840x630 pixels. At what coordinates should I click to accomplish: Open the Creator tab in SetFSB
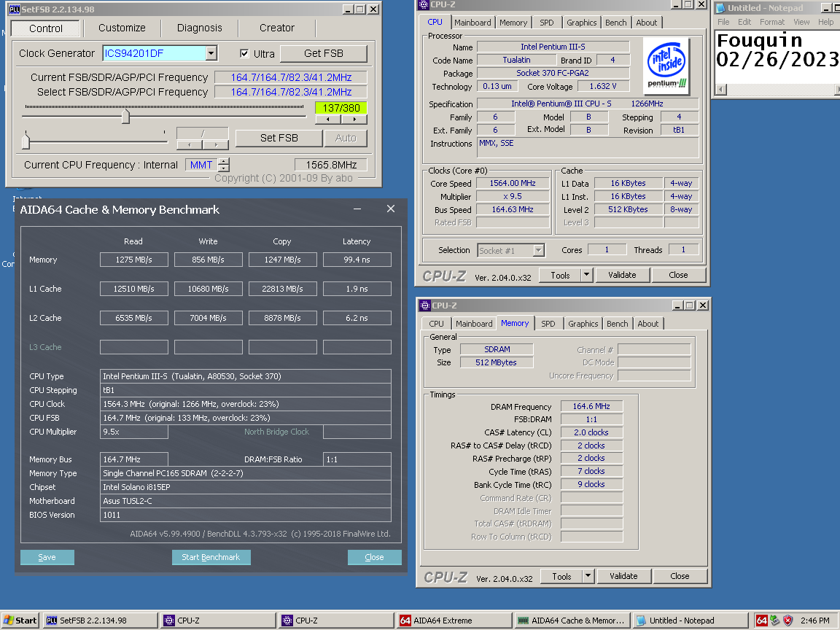(277, 28)
